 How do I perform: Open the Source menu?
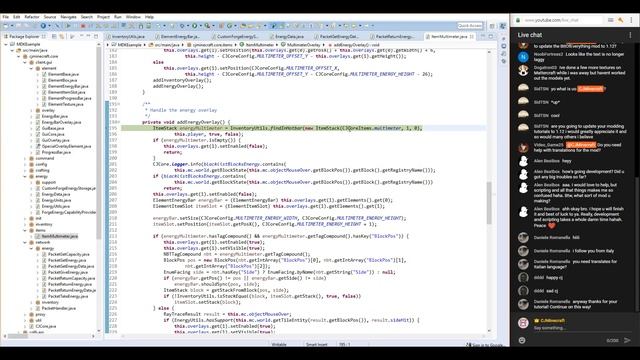[x=50, y=17]
